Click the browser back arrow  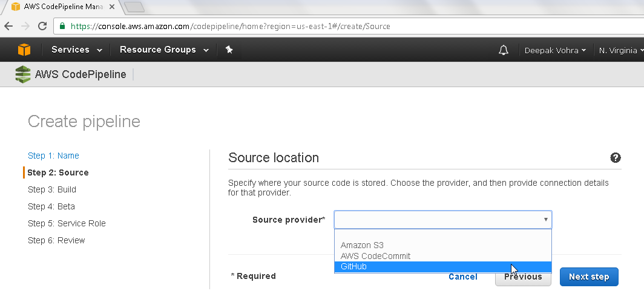(x=8, y=26)
